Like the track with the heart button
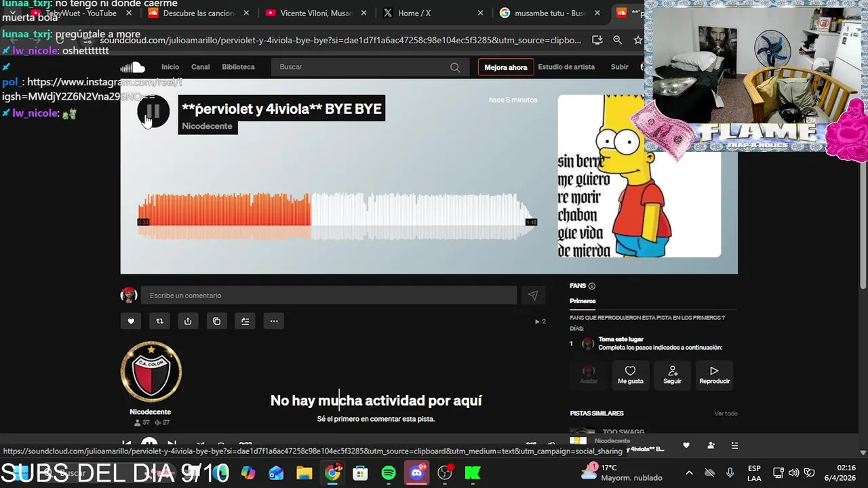This screenshot has height=488, width=868. coord(131,321)
